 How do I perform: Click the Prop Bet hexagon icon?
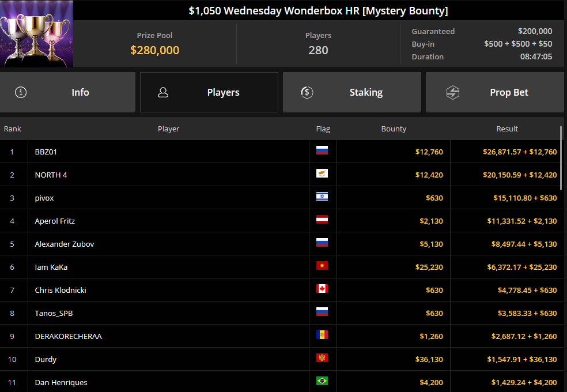pyautogui.click(x=453, y=92)
